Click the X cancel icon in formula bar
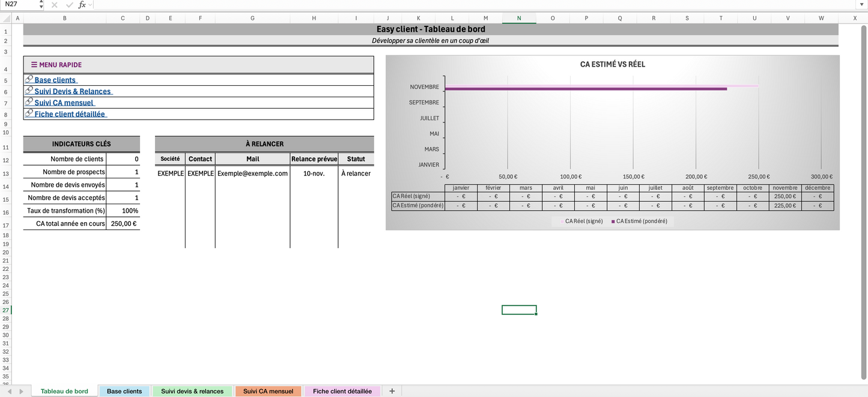 click(x=54, y=4)
